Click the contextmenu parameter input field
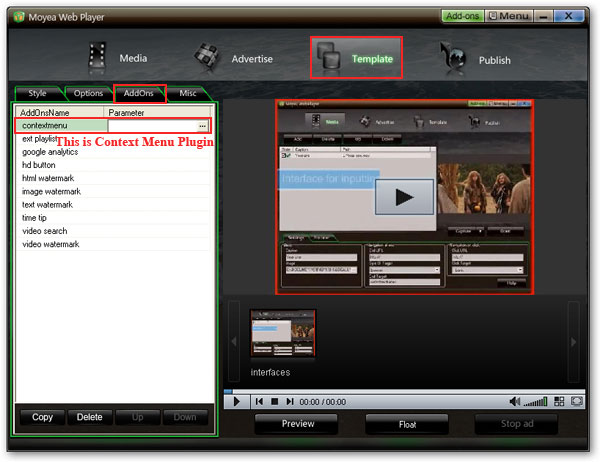Image resolution: width=600 pixels, height=462 pixels. [x=153, y=126]
